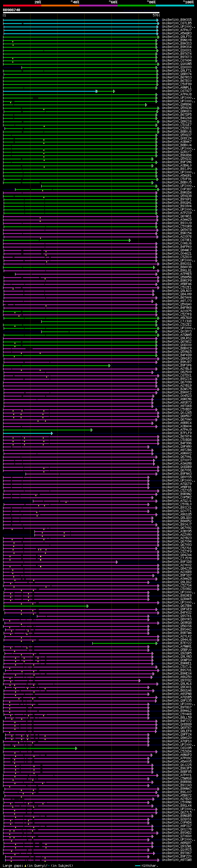Select the UniRef100_B9T6T3 label
This screenshot has height=868, width=197.
[x=177, y=57]
